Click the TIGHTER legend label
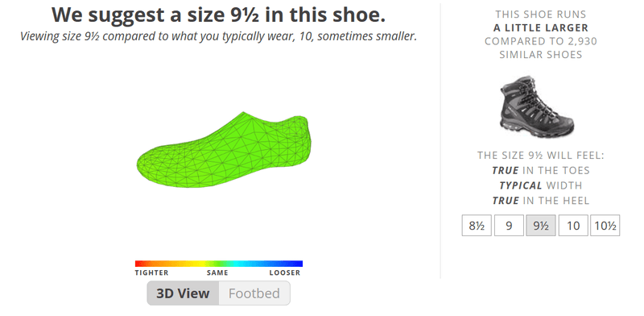Viewport: 644px width, 316px height. (x=151, y=272)
